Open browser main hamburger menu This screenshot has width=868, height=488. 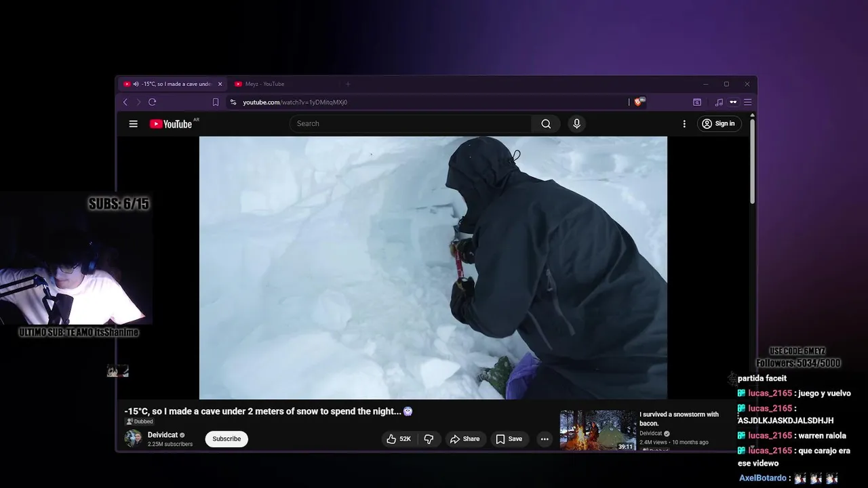747,102
